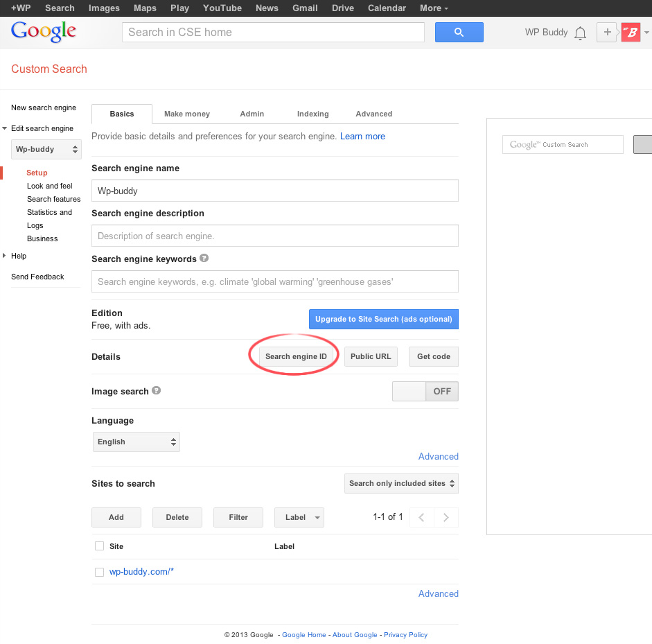The image size is (652, 644).
Task: Click help icon next to Image search
Action: click(157, 390)
